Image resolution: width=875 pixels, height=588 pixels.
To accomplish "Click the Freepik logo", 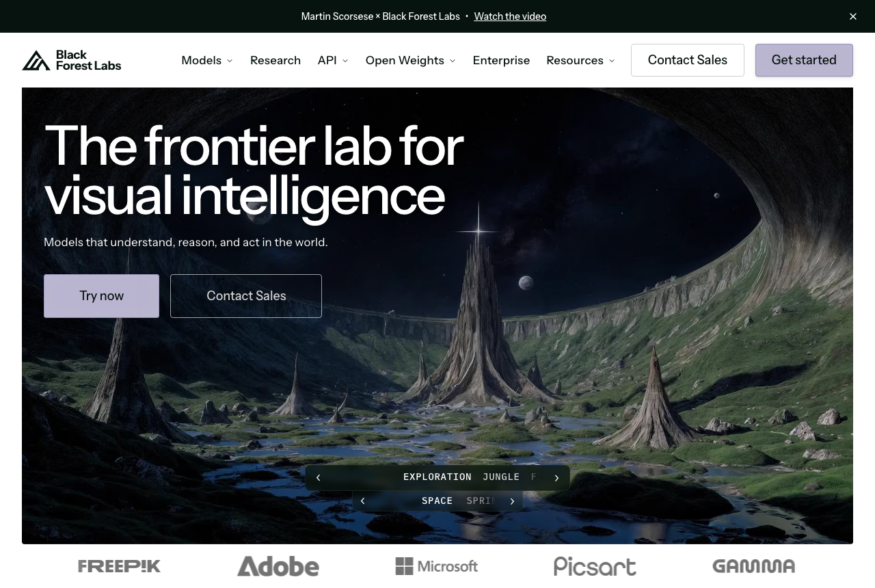I will pyautogui.click(x=119, y=566).
